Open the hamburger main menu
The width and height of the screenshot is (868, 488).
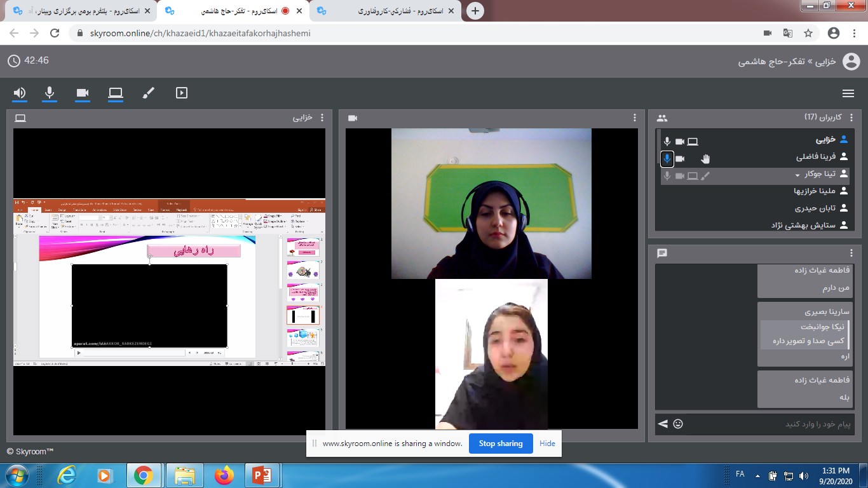pos(848,93)
